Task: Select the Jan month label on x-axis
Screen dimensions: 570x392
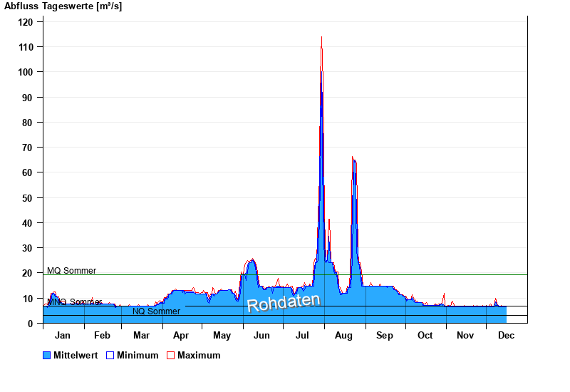Action: 63,336
